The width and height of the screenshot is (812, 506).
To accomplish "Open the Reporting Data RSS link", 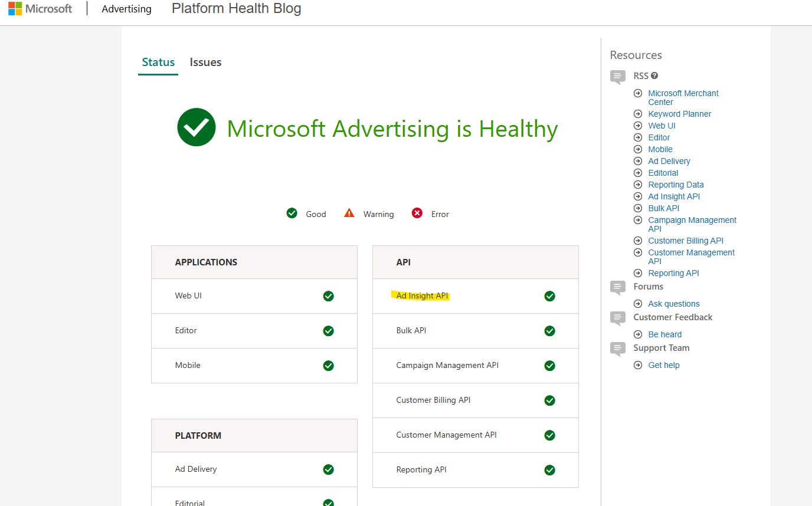I will [x=676, y=185].
